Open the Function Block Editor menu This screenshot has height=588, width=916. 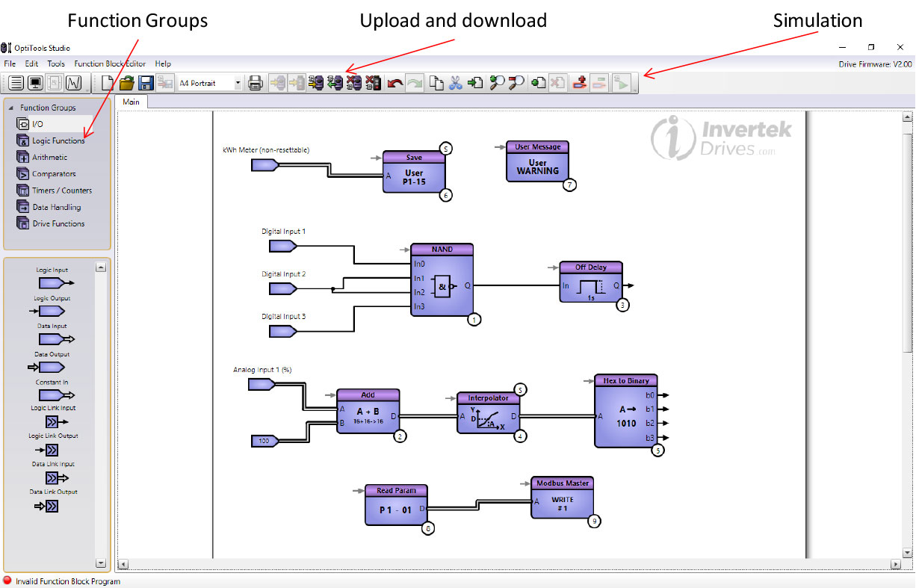click(111, 64)
